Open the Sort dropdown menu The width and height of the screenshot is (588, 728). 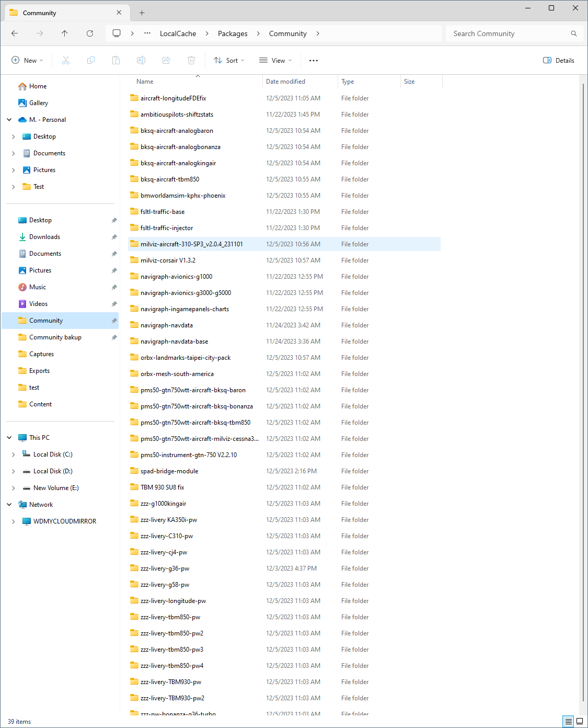(229, 61)
